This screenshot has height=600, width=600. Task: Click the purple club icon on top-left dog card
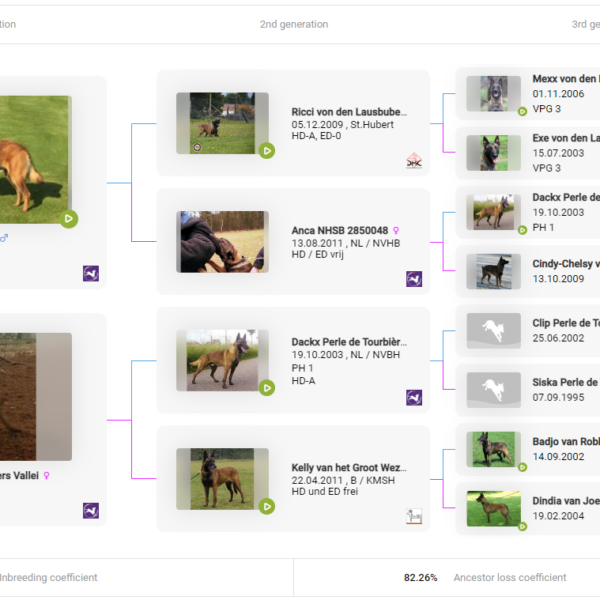[x=91, y=274]
